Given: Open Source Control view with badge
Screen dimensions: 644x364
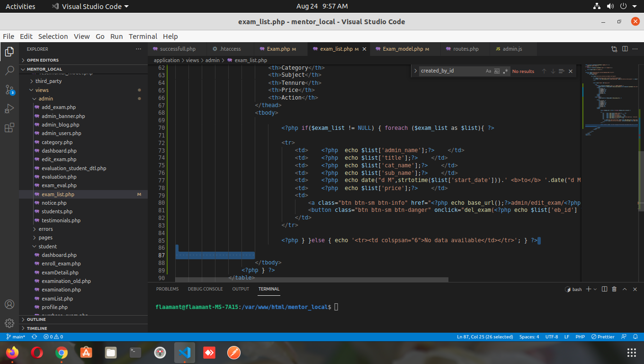Looking at the screenshot, I should click(x=9, y=90).
